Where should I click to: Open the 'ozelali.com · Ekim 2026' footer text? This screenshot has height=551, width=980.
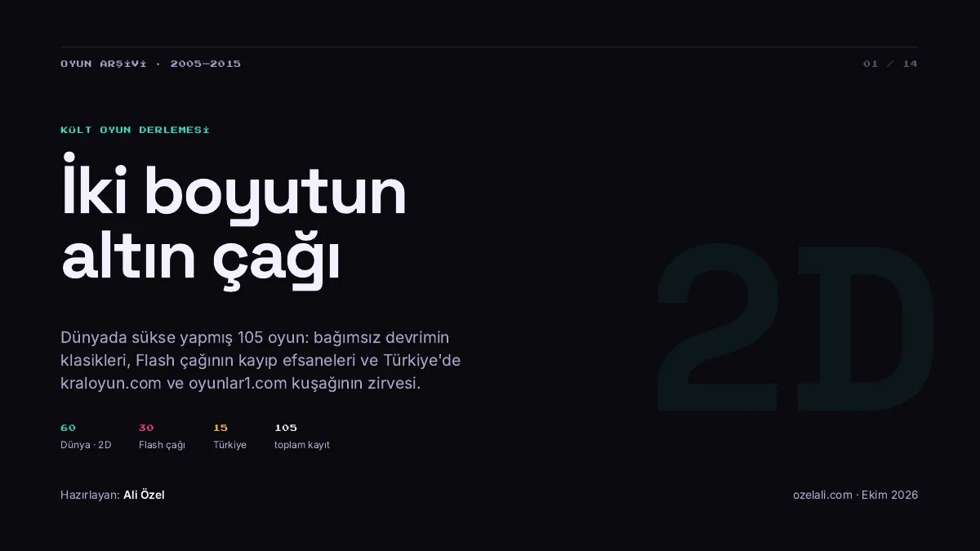click(855, 495)
